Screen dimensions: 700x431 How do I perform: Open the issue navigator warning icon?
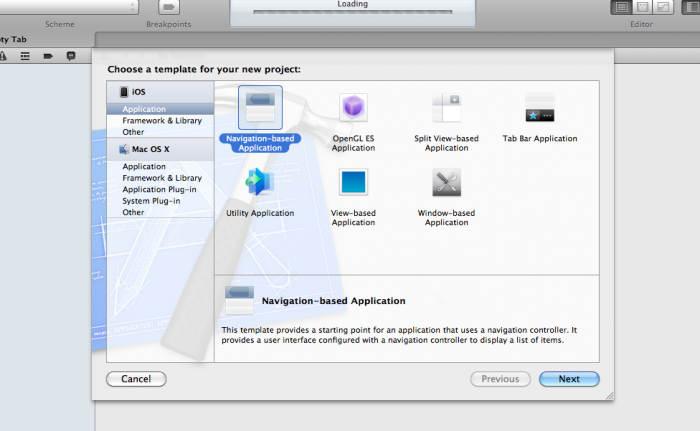click(x=3, y=56)
